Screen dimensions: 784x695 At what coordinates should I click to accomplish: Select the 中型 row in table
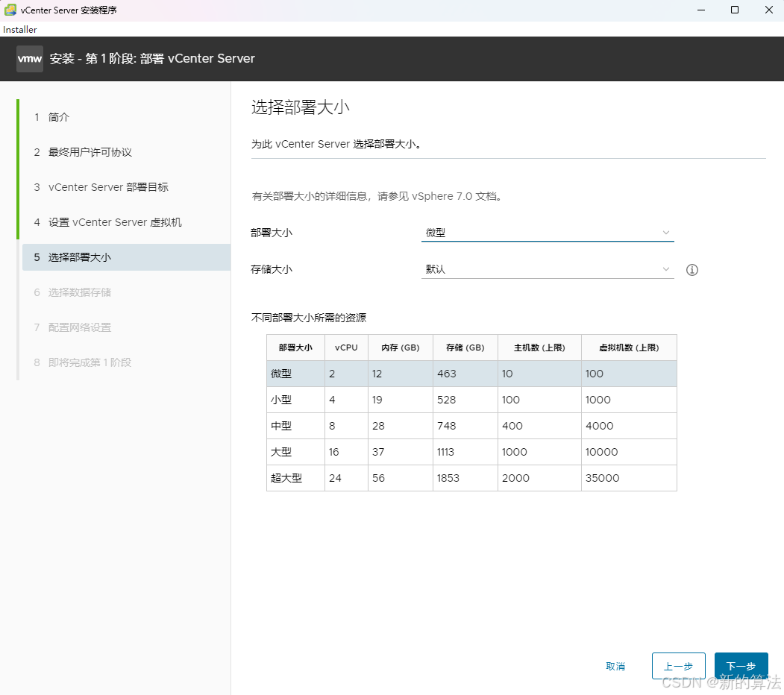coord(471,426)
